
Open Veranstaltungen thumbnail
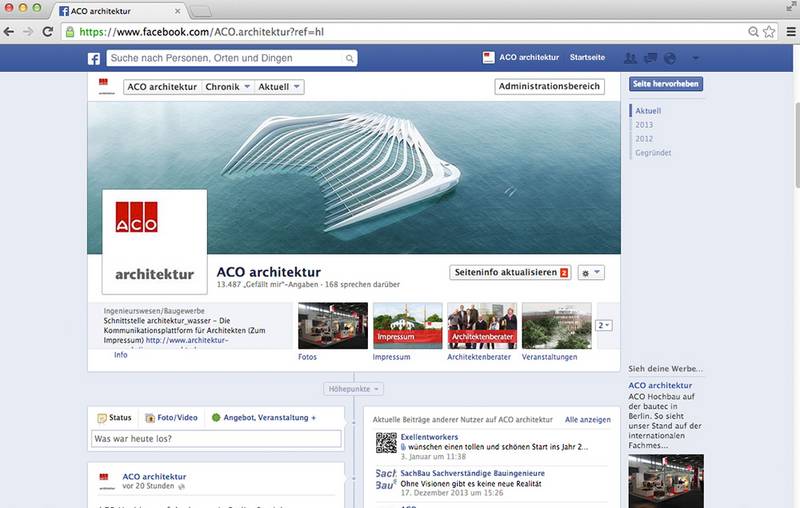(557, 326)
